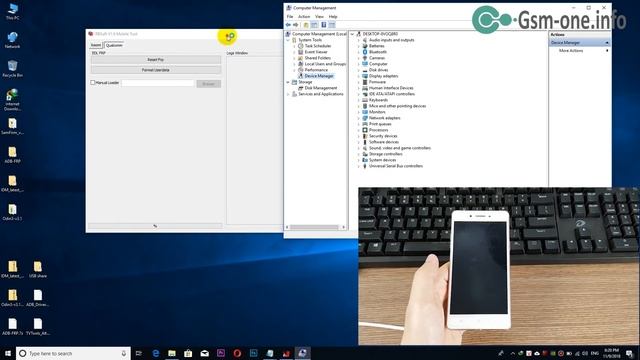The height and width of the screenshot is (360, 640).
Task: Click the Monitors category icon
Action: [365, 112]
